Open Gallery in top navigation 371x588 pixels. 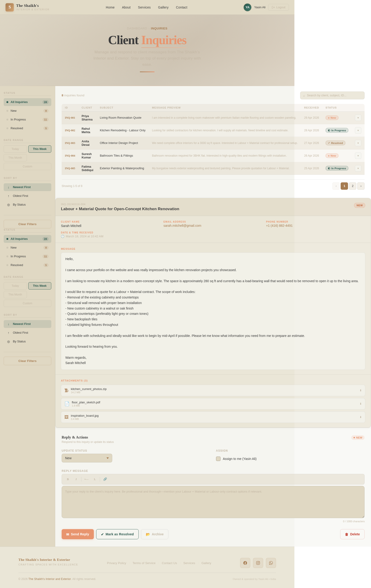163,7
